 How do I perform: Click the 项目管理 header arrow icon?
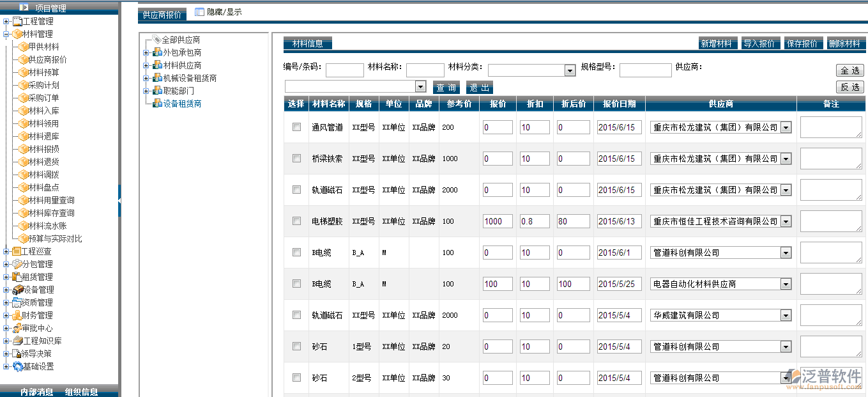pyautogui.click(x=24, y=8)
